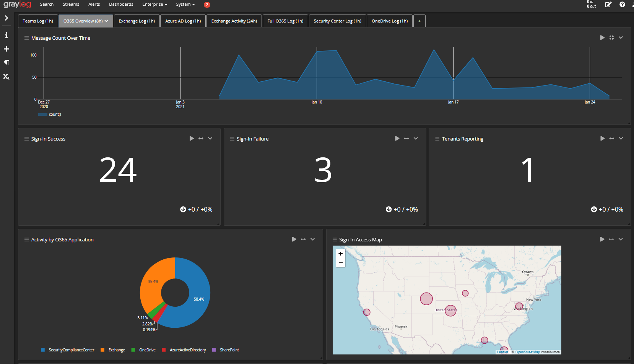Image resolution: width=634 pixels, height=364 pixels.
Task: Click the red notification badge showing 2
Action: [x=207, y=5]
